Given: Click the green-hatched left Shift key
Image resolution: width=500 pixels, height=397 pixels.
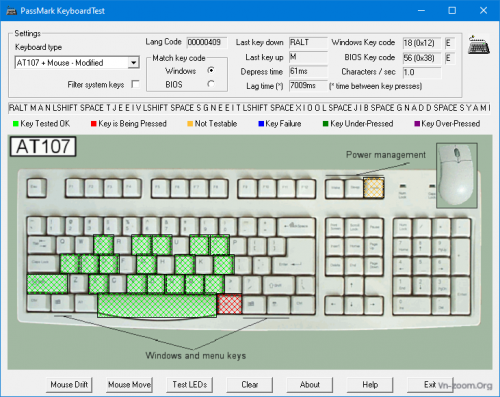Looking at the screenshot, I should click(47, 284).
